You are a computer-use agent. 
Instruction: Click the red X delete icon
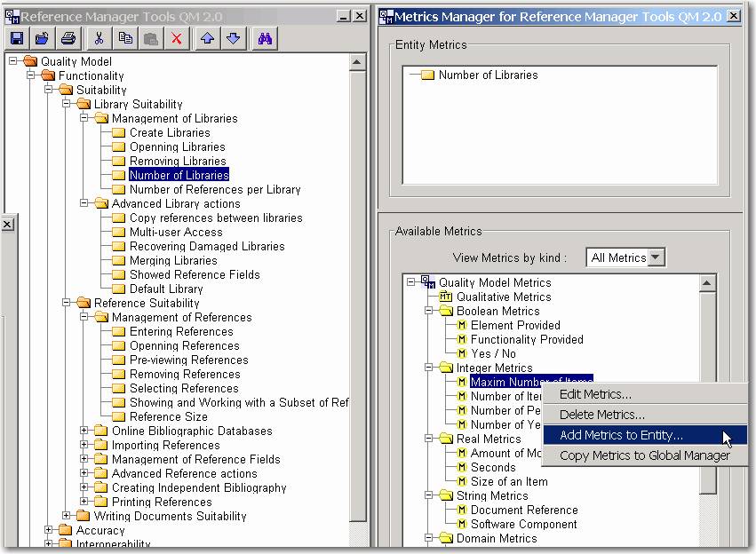coord(177,38)
